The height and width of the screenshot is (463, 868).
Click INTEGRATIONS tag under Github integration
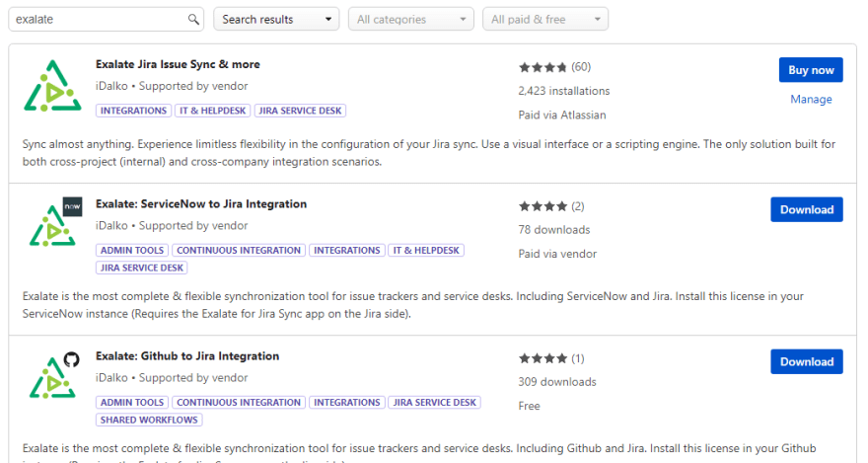[347, 403]
